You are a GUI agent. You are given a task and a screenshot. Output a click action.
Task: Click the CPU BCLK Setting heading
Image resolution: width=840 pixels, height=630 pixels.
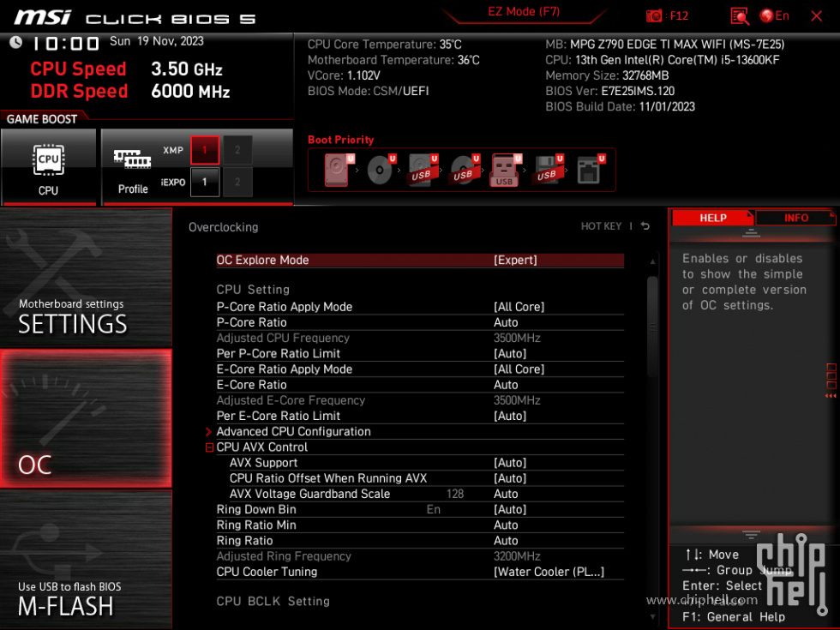273,601
